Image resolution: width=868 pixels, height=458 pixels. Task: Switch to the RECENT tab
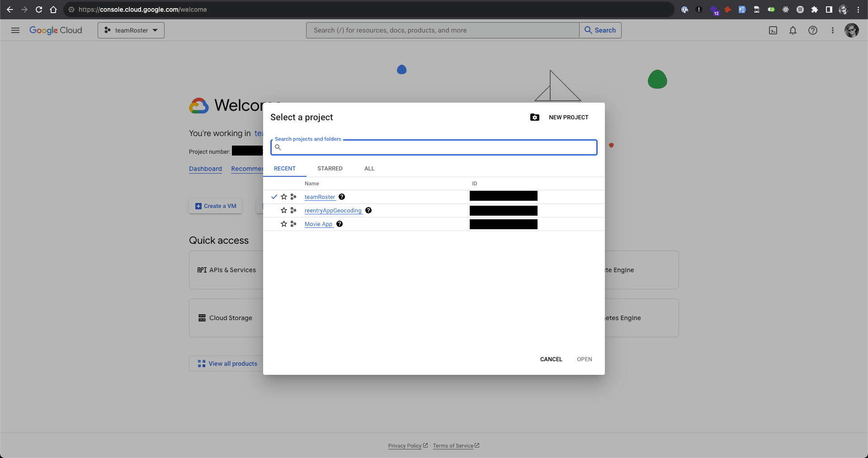coord(285,168)
